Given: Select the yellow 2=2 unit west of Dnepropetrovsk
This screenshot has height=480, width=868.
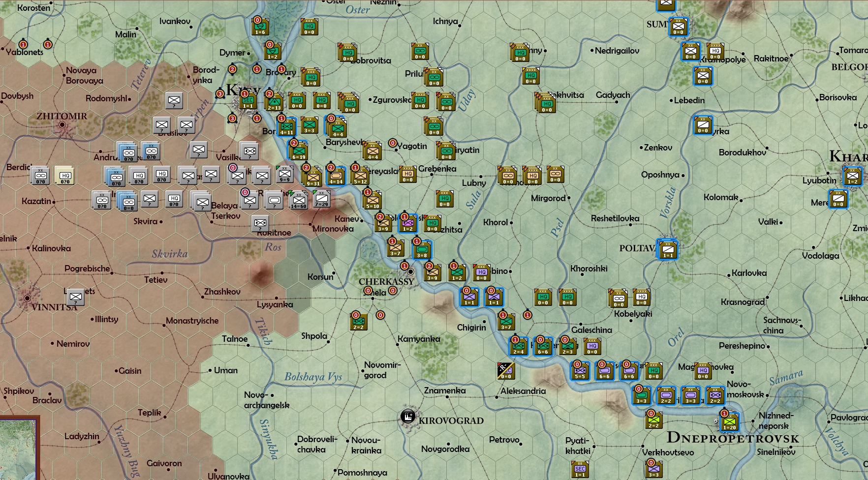Looking at the screenshot, I should [x=654, y=420].
